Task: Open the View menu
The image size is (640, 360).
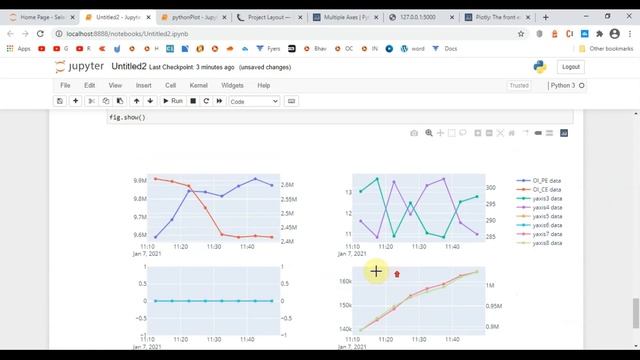Action: (x=115, y=85)
